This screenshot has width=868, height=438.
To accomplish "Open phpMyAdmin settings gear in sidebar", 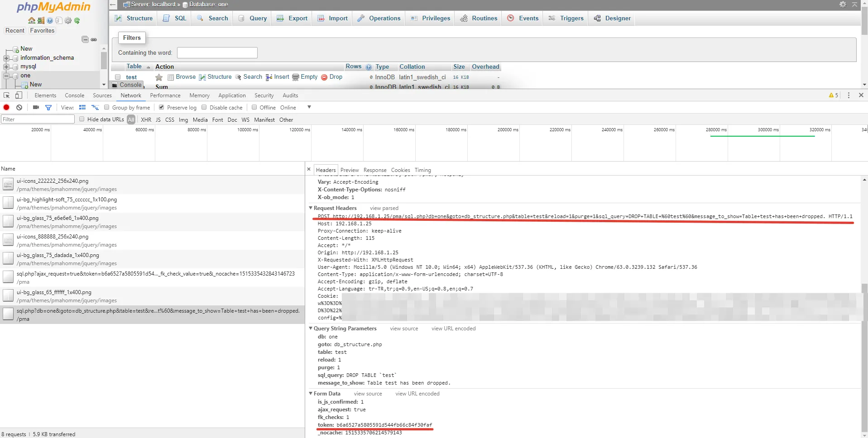I will (68, 20).
